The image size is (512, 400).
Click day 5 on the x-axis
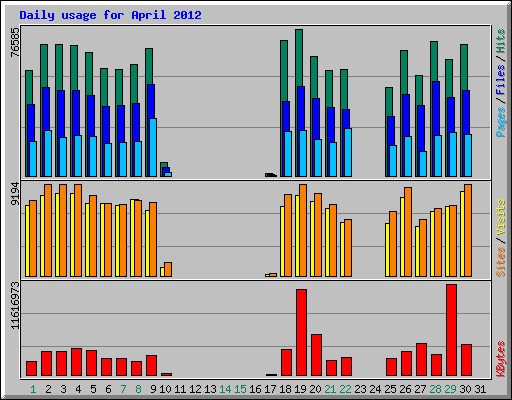(93, 389)
